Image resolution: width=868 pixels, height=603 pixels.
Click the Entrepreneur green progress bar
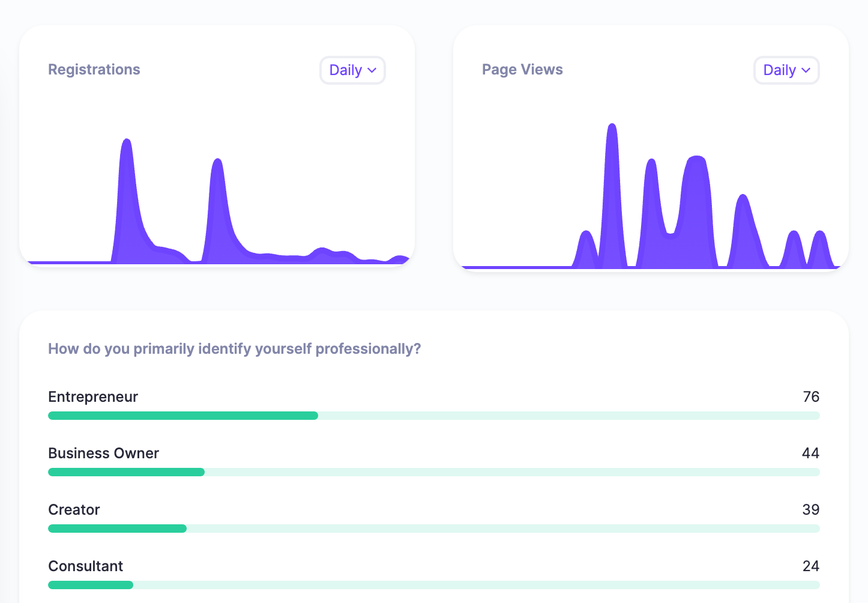coord(183,416)
